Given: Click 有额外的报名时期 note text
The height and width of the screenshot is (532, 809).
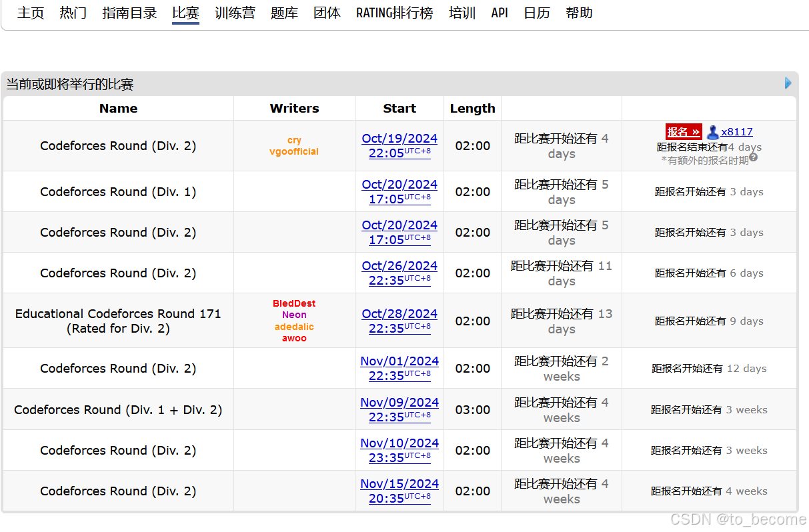Looking at the screenshot, I should pyautogui.click(x=704, y=159).
